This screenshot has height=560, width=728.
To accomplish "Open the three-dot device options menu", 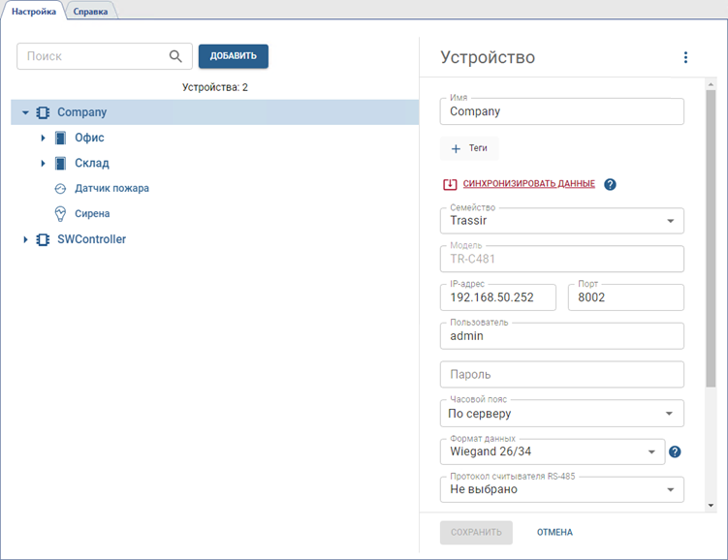I will pyautogui.click(x=685, y=58).
